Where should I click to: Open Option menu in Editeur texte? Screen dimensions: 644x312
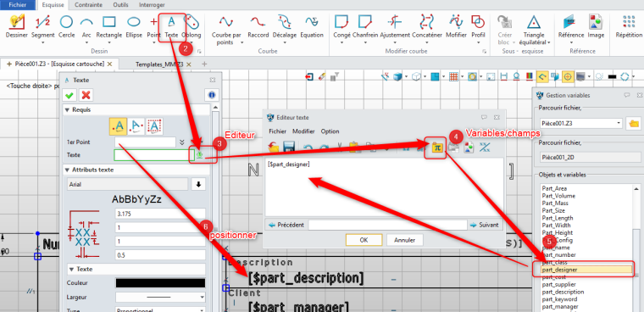[330, 131]
